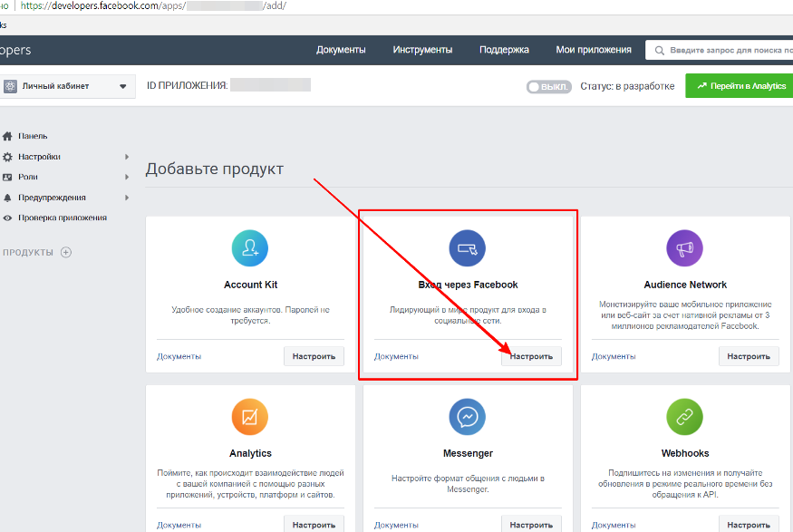Click the app icon in Личный кабинет selector
The image size is (793, 532).
coord(10,86)
